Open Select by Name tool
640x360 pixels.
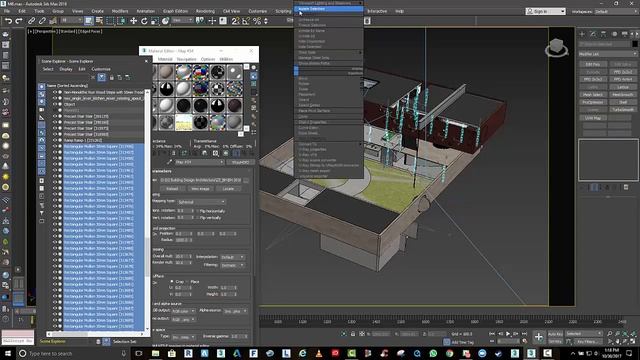click(99, 21)
